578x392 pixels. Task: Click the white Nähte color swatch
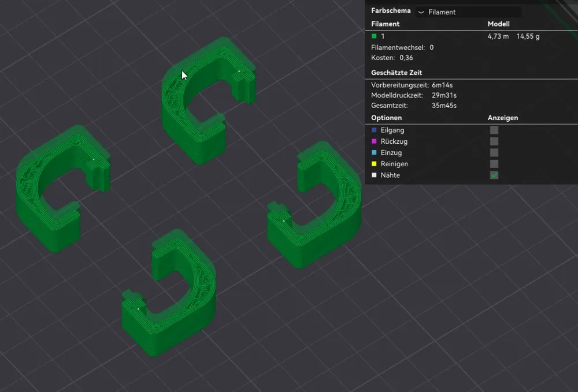coord(374,175)
